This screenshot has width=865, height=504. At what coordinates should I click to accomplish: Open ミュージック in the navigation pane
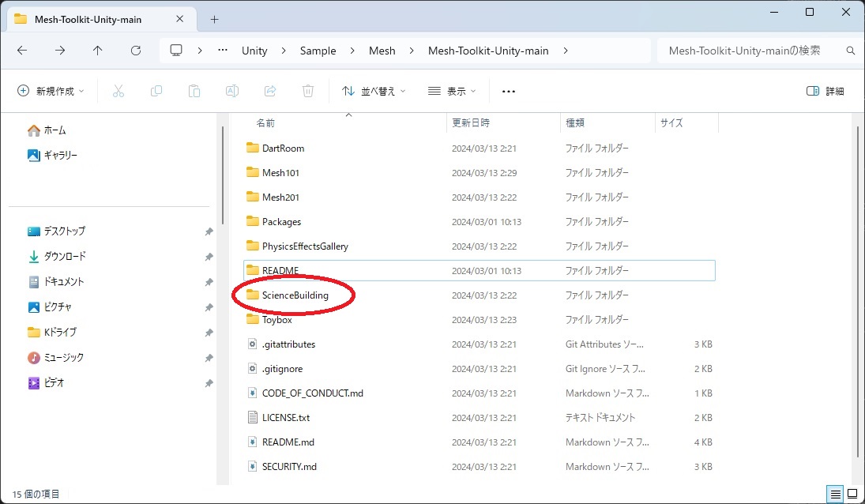click(56, 358)
